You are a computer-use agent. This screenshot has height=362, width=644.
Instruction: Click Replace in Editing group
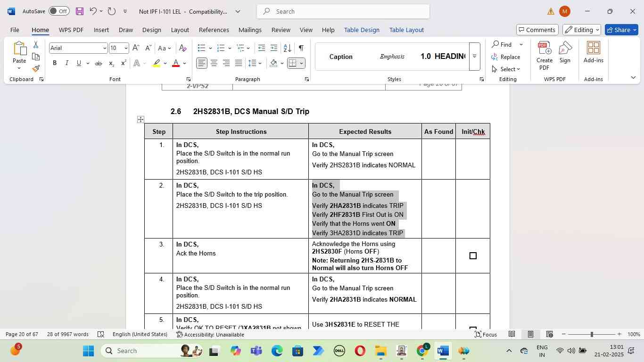(x=505, y=57)
